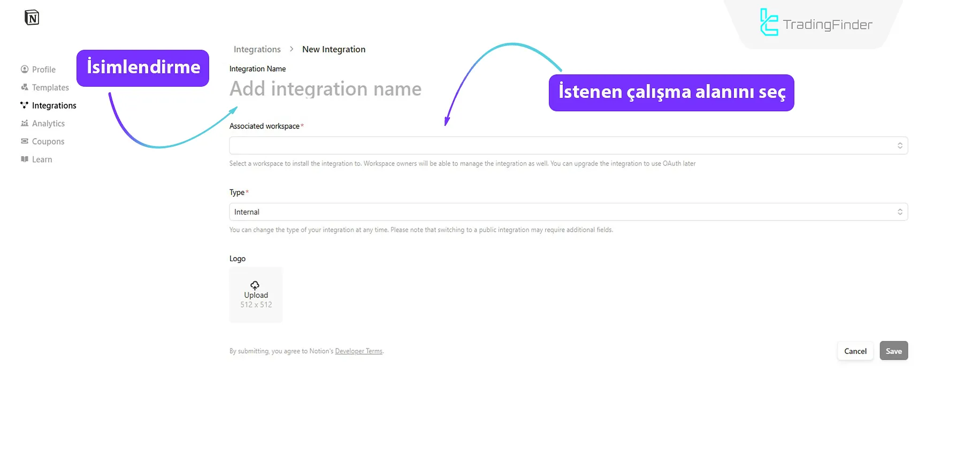Viewport: 980px width, 456px height.
Task: Click the Type dropdown chevron arrows
Action: click(900, 212)
